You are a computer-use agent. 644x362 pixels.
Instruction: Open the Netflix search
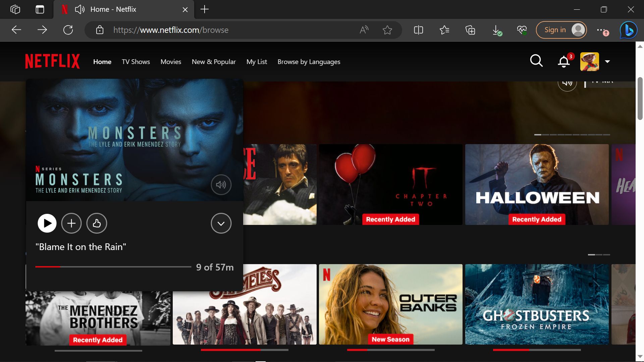536,61
